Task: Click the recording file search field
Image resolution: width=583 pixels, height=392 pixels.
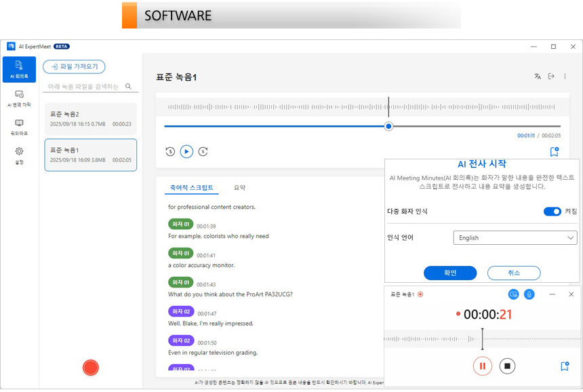Action: [84, 87]
